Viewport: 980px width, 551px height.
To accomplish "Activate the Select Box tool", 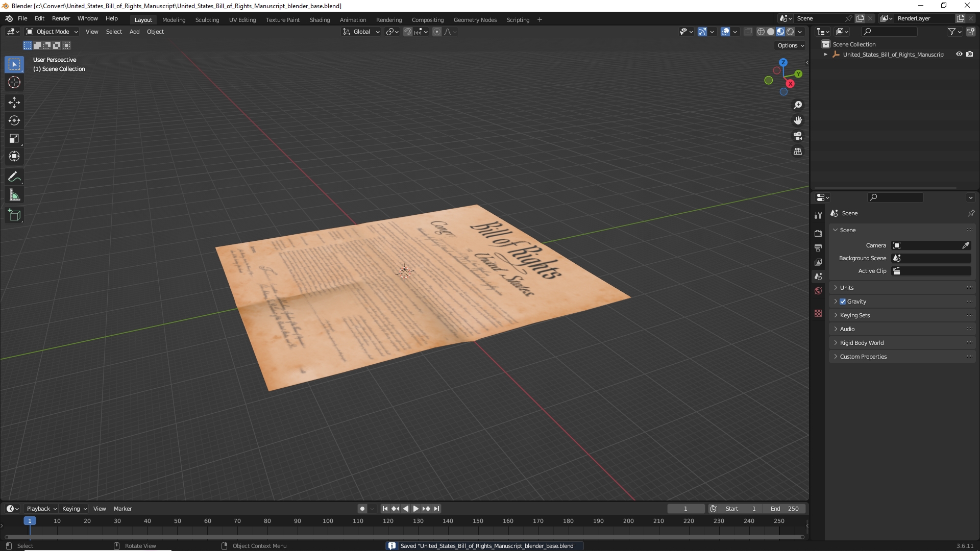I will (14, 64).
